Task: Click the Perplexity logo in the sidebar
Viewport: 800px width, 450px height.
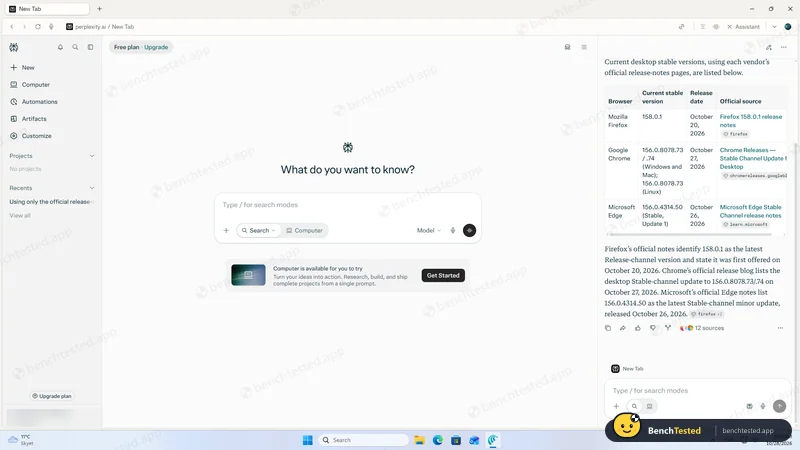Action: point(14,47)
